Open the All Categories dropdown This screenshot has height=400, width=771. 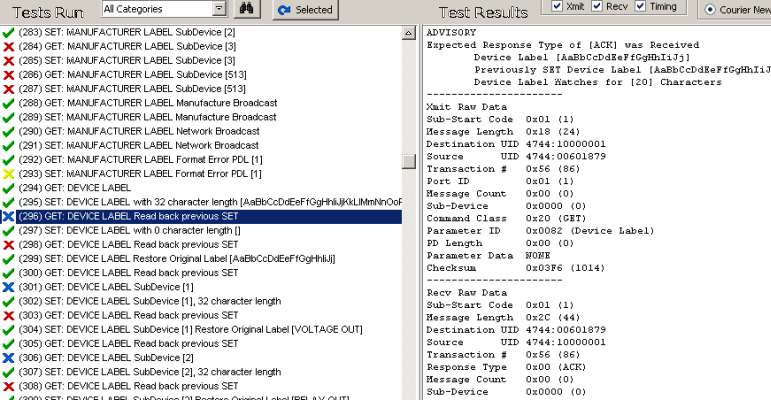(220, 9)
